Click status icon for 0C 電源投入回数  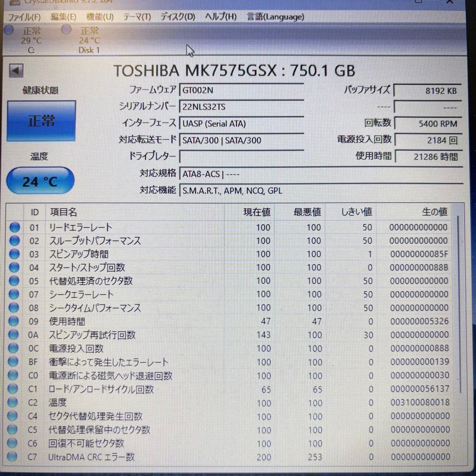13,348
